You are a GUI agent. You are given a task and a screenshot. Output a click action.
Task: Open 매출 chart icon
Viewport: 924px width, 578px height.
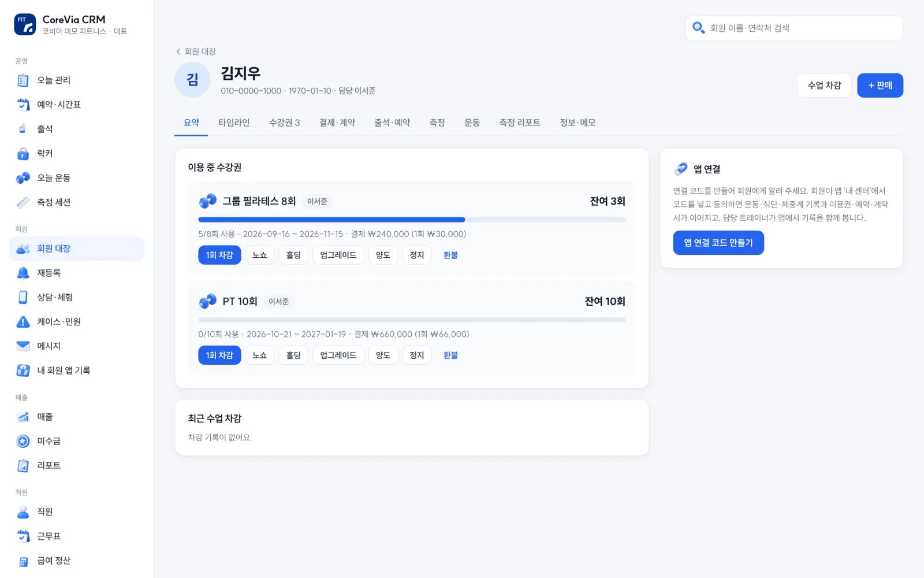pos(23,417)
